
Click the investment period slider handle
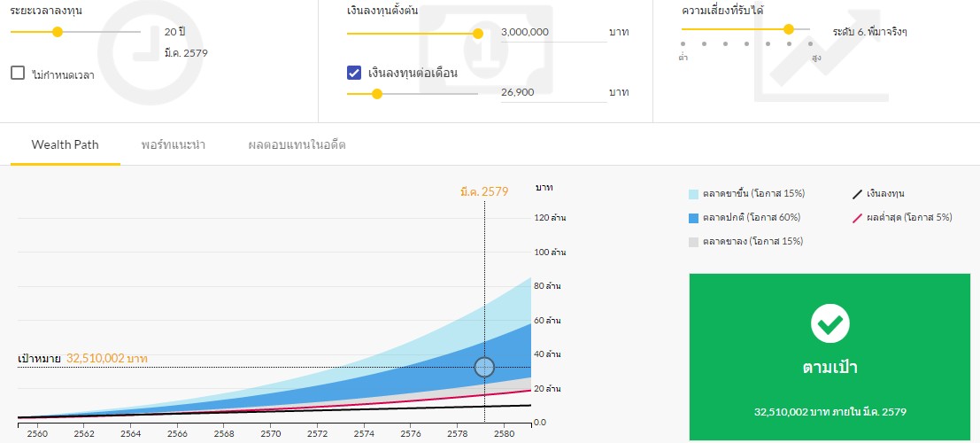click(58, 32)
